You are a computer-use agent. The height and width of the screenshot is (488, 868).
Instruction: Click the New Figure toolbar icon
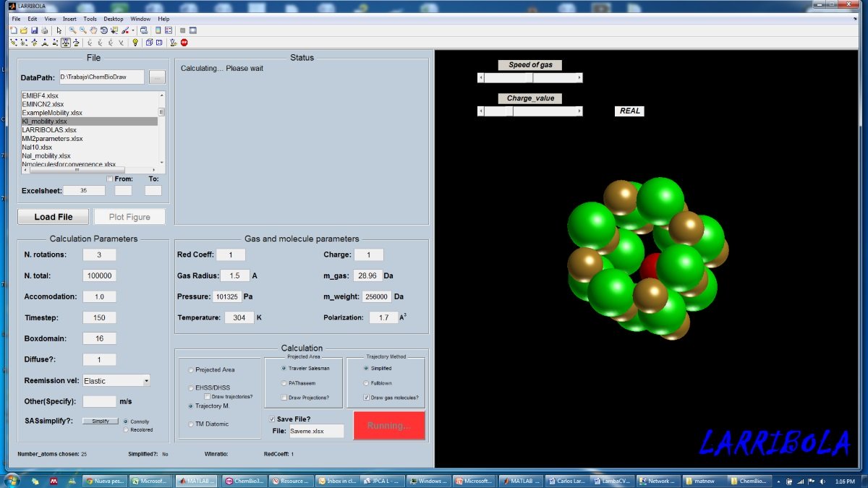point(14,30)
